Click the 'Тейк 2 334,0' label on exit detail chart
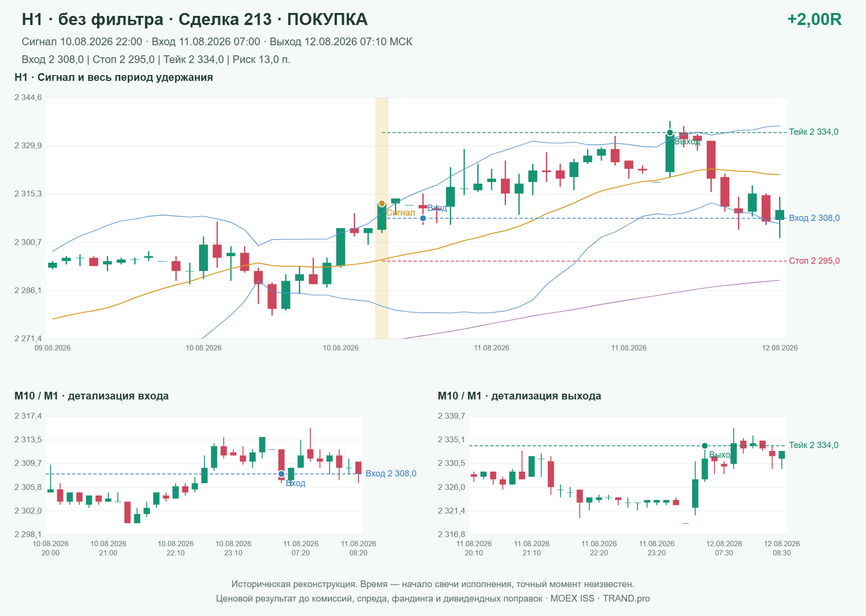Screen dimensions: 866x616 (x=814, y=445)
